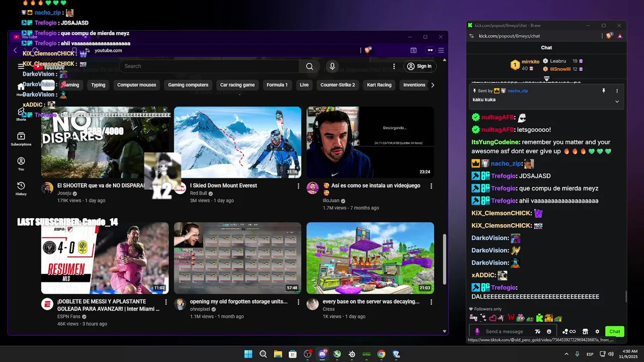Open chat settings gear in the Kick chat
This screenshot has height=362, width=644.
[x=597, y=332]
